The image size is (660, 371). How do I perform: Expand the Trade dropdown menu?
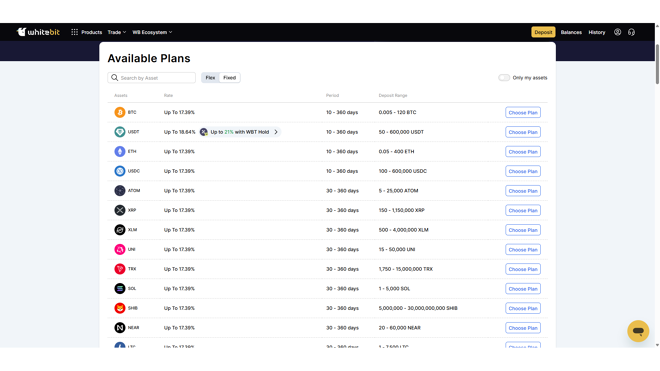coord(117,32)
